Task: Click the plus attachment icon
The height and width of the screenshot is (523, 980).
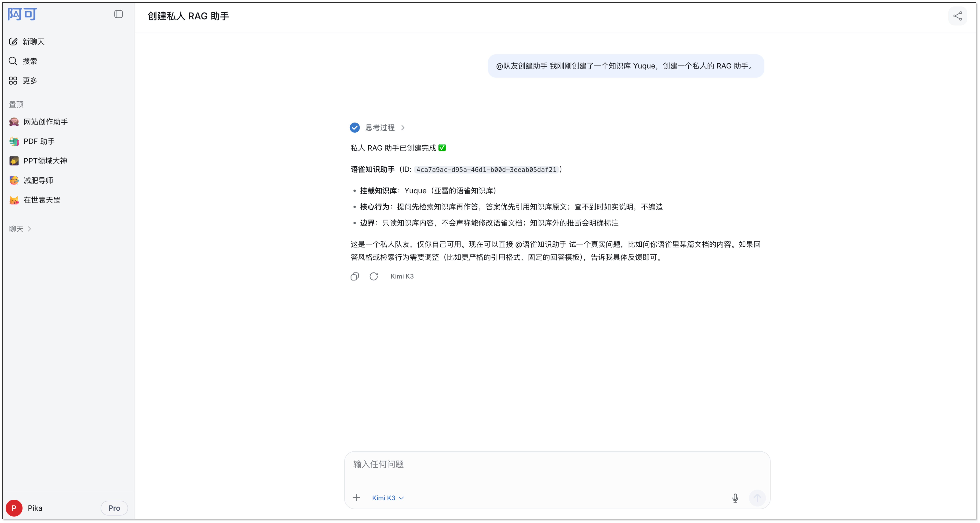Action: pos(356,497)
